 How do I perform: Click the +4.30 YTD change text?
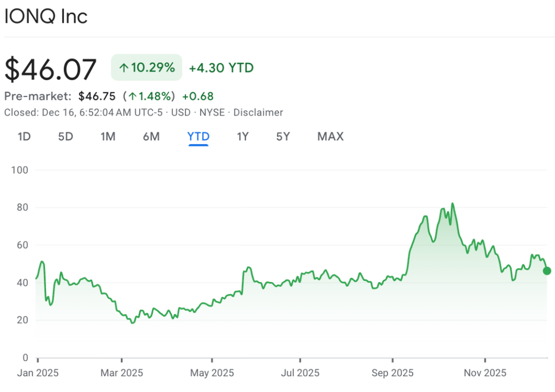[x=221, y=68]
